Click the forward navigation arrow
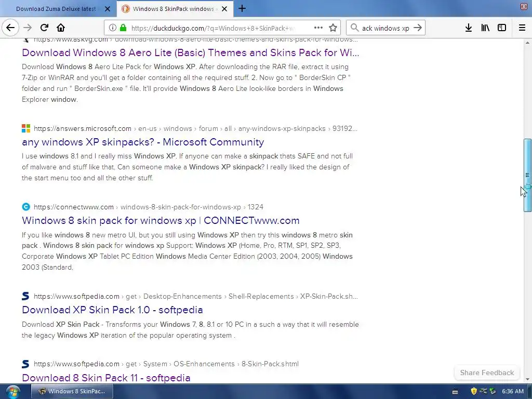This screenshot has width=532, height=399. [x=28, y=28]
